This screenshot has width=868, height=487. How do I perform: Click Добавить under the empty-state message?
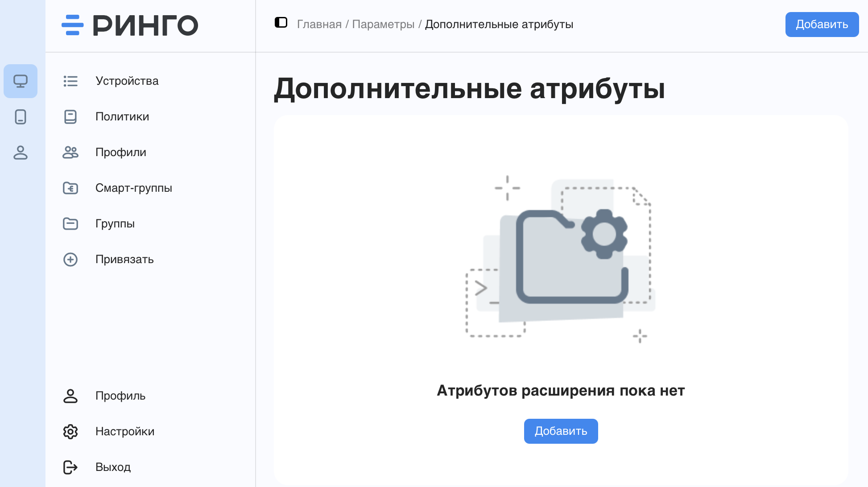(x=561, y=431)
